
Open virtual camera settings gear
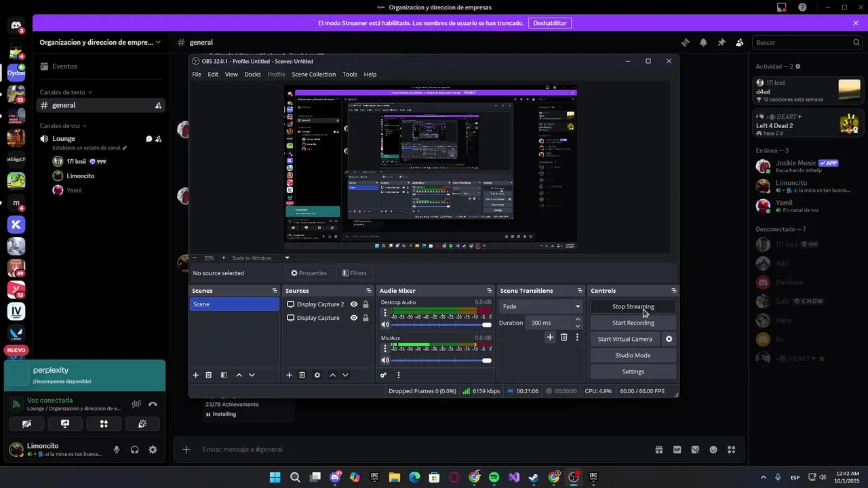click(x=669, y=339)
